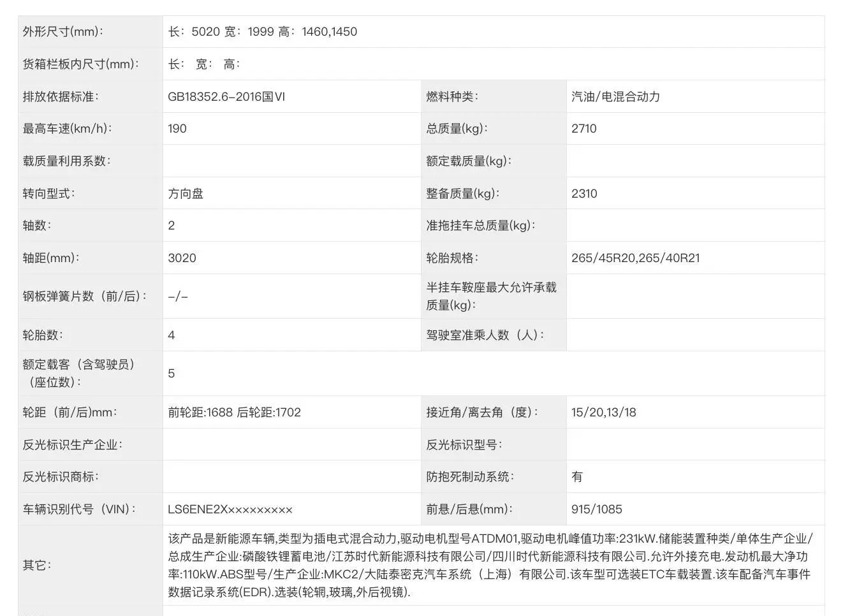The width and height of the screenshot is (843, 616).
Task: Click the 载质量利用系数 label
Action: (x=66, y=161)
